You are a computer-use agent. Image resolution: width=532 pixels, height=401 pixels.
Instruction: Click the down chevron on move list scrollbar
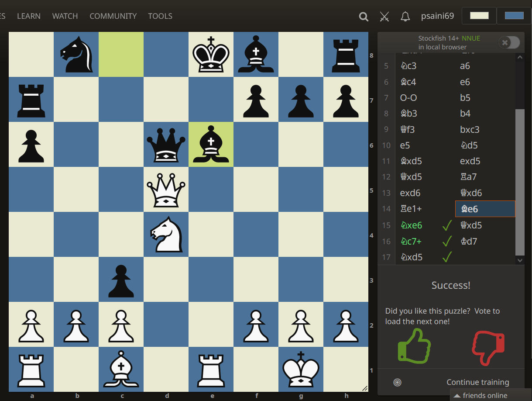pos(520,260)
